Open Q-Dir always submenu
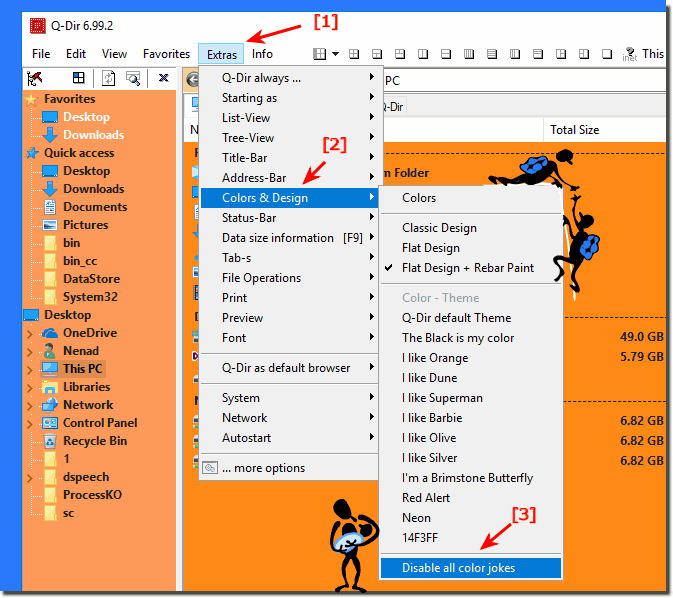Screen dimensions: 673x598 coord(289,78)
